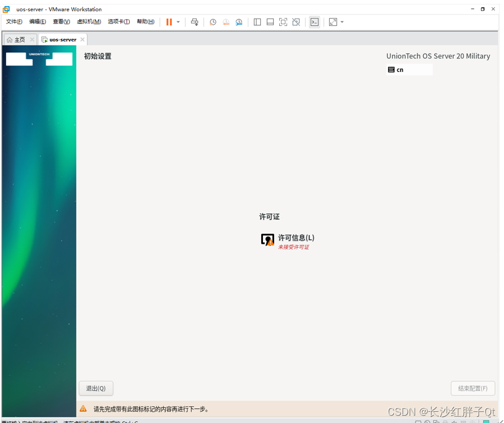Viewport: 504px width, 423px height.
Task: Expand the display stretch dropdown arrow
Action: click(342, 22)
